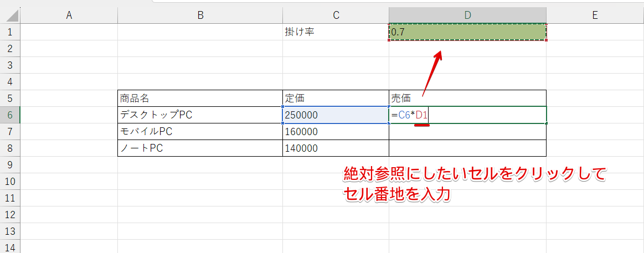
Task: Select row 9 header
Action: click(11, 165)
